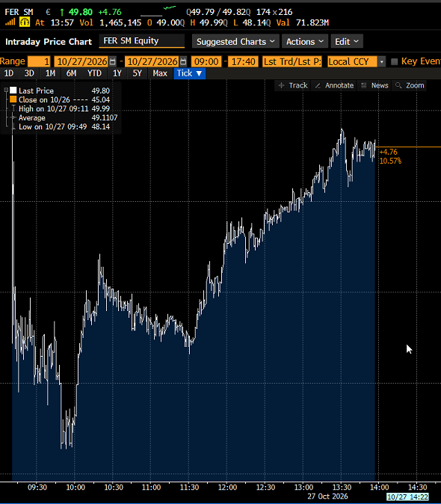Click the signal bars icon beside At

click(10, 22)
